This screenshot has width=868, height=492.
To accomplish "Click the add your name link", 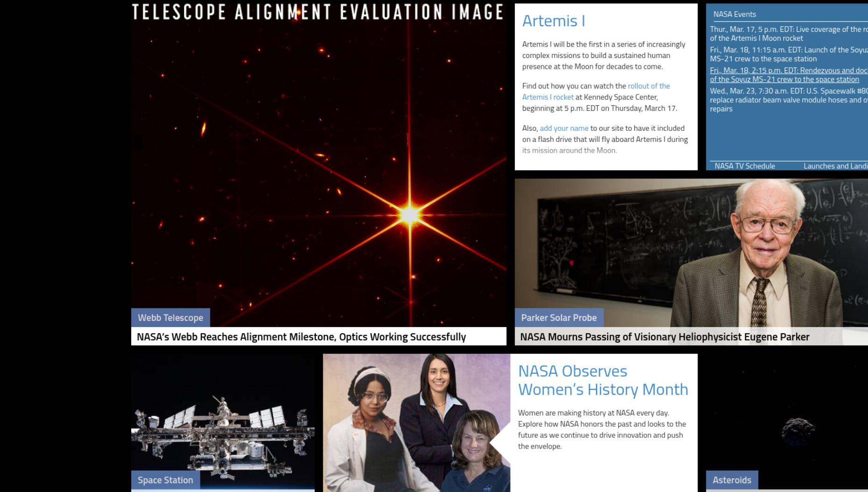I will [x=564, y=128].
